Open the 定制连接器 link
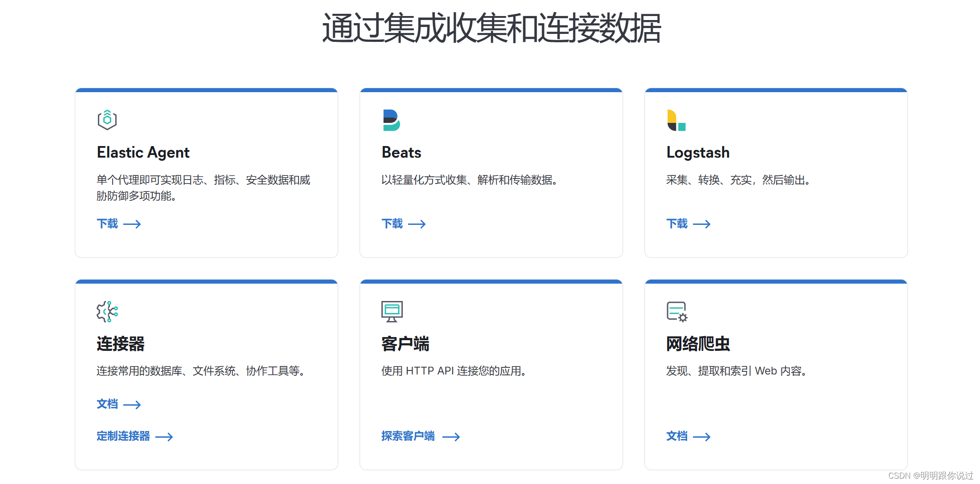This screenshot has height=484, width=980. pyautogui.click(x=123, y=437)
